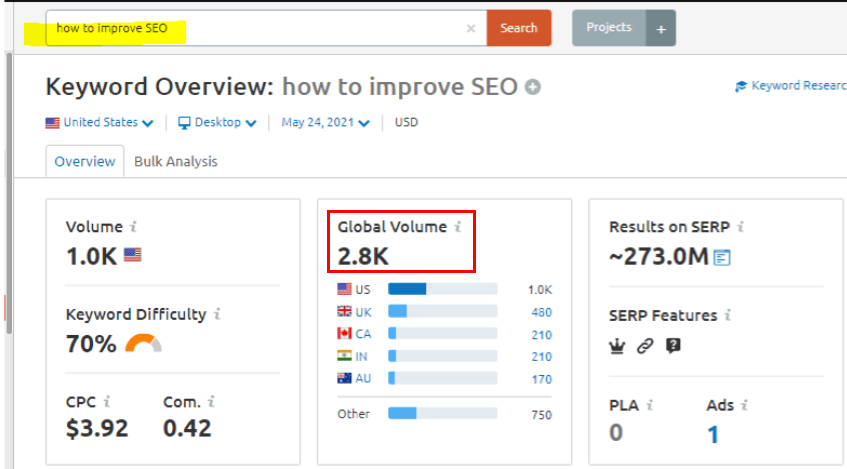The width and height of the screenshot is (847, 469).
Task: Click the Volume info icon
Action: click(133, 227)
